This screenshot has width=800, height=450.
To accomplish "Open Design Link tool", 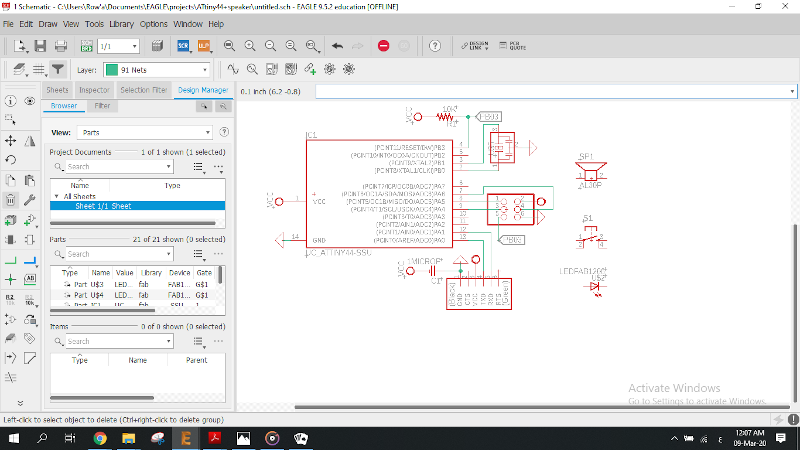I will point(475,46).
